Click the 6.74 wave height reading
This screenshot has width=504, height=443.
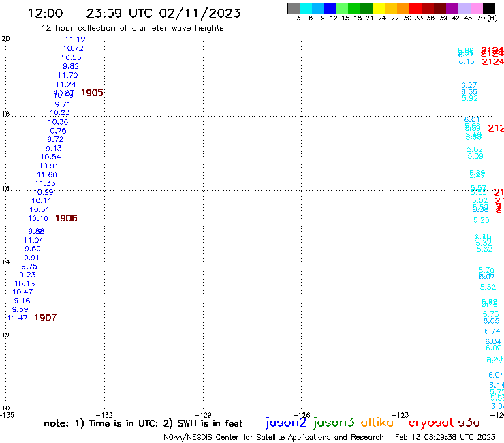(492, 331)
